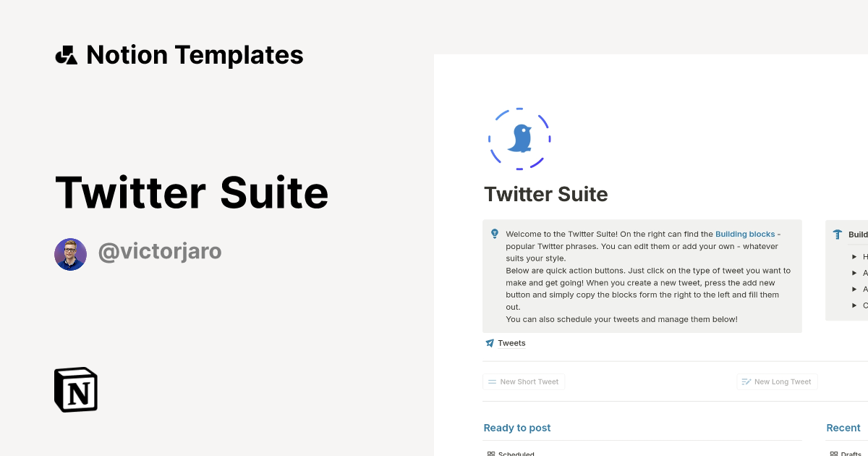Click the Twitter bird page icon
This screenshot has width=868, height=456.
519,138
